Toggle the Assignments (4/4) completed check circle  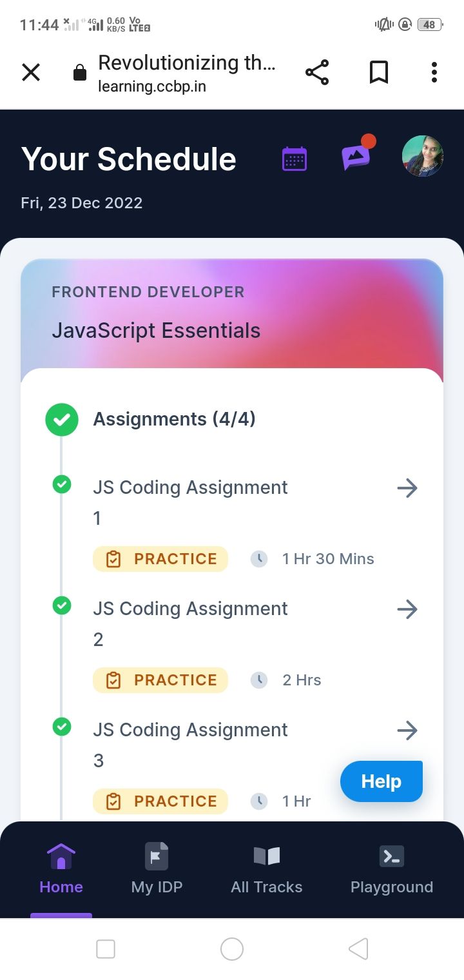tap(62, 420)
